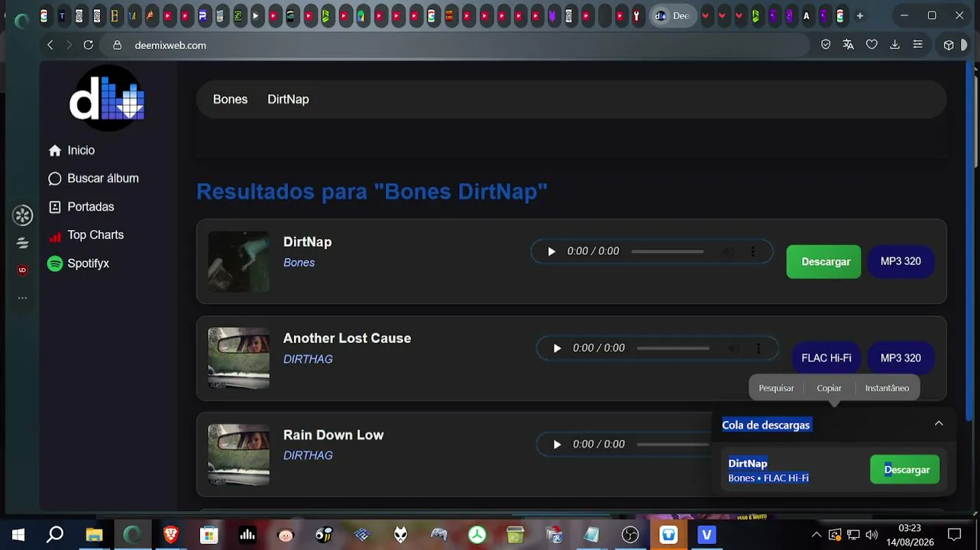Open Top Charts in the sidebar
The width and height of the screenshot is (980, 550).
tap(86, 235)
